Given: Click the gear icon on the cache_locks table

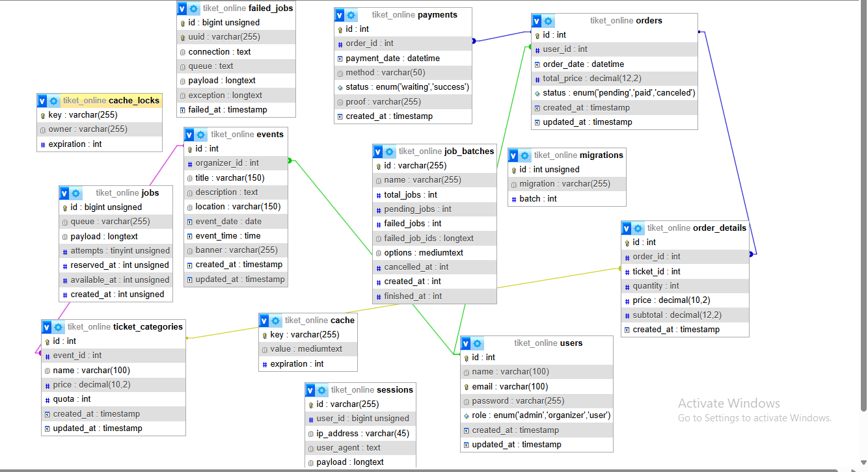Looking at the screenshot, I should 53,101.
